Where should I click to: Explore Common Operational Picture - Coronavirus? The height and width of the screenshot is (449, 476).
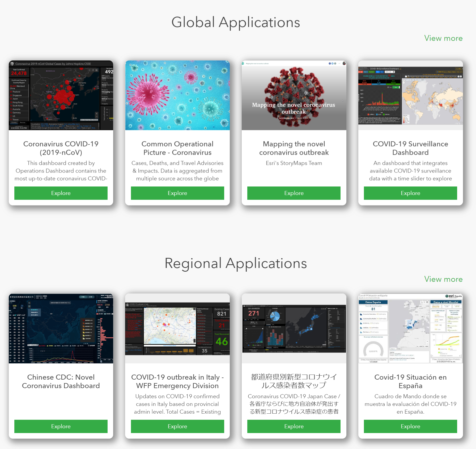(x=177, y=193)
